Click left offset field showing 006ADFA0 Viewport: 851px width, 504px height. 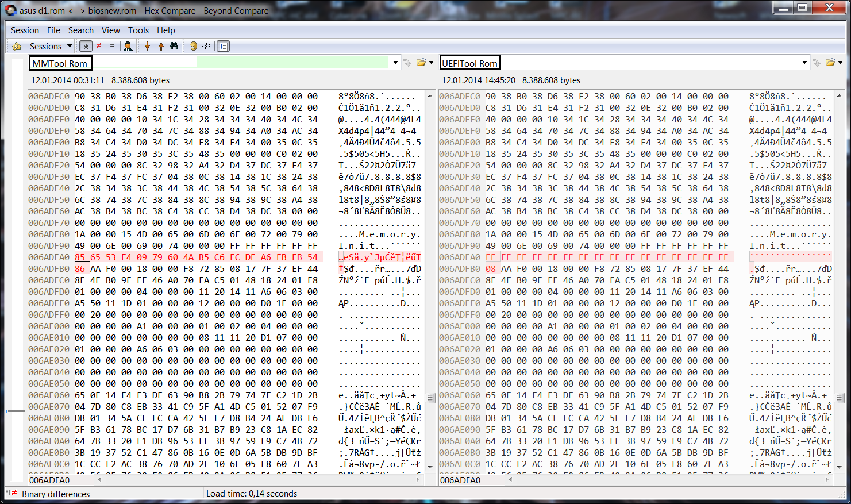point(60,480)
